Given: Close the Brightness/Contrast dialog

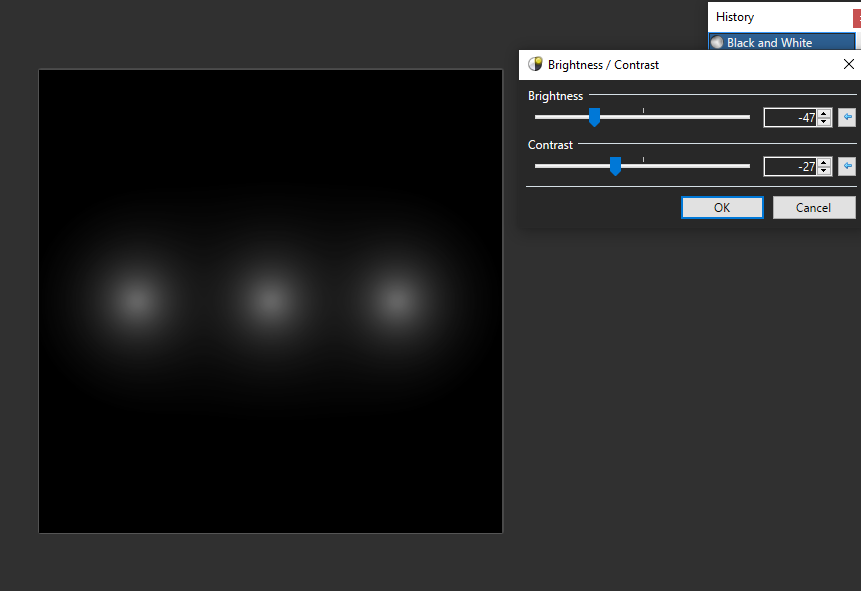Looking at the screenshot, I should point(848,64).
